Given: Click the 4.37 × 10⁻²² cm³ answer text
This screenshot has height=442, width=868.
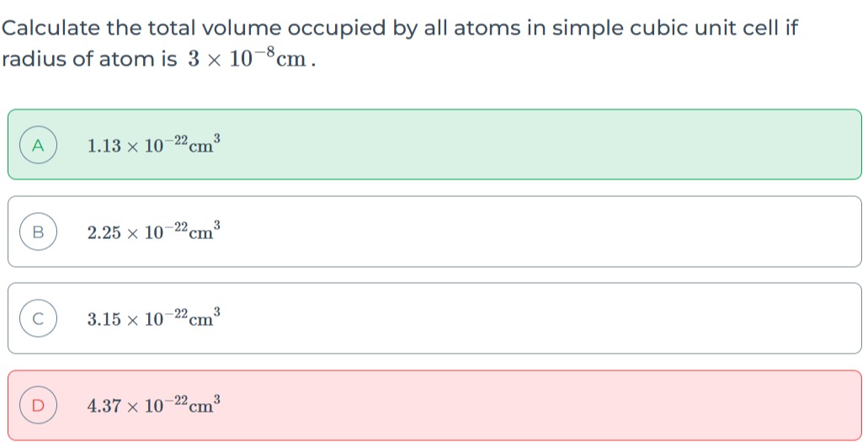Looking at the screenshot, I should [x=154, y=404].
